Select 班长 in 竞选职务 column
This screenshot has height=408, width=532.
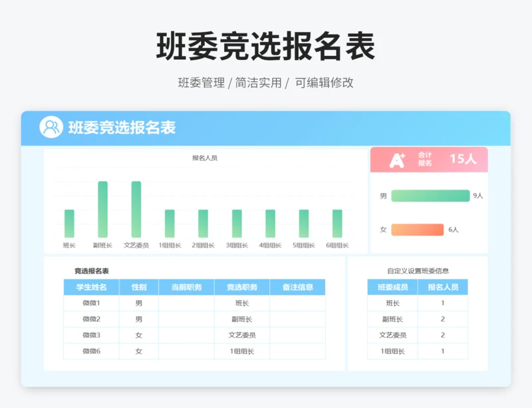[x=242, y=303]
